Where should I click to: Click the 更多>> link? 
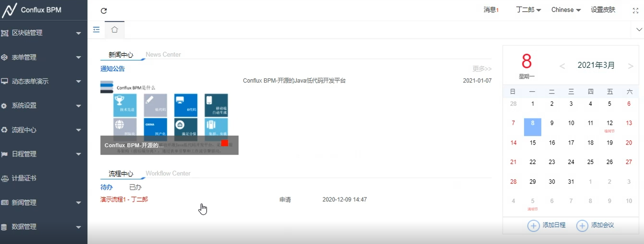(x=482, y=69)
